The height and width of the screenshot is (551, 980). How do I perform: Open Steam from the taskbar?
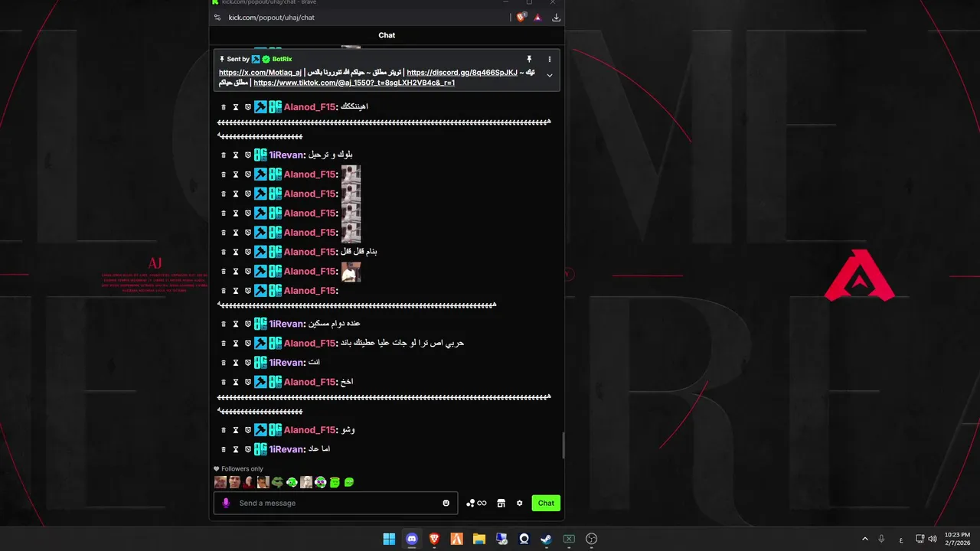pyautogui.click(x=546, y=539)
